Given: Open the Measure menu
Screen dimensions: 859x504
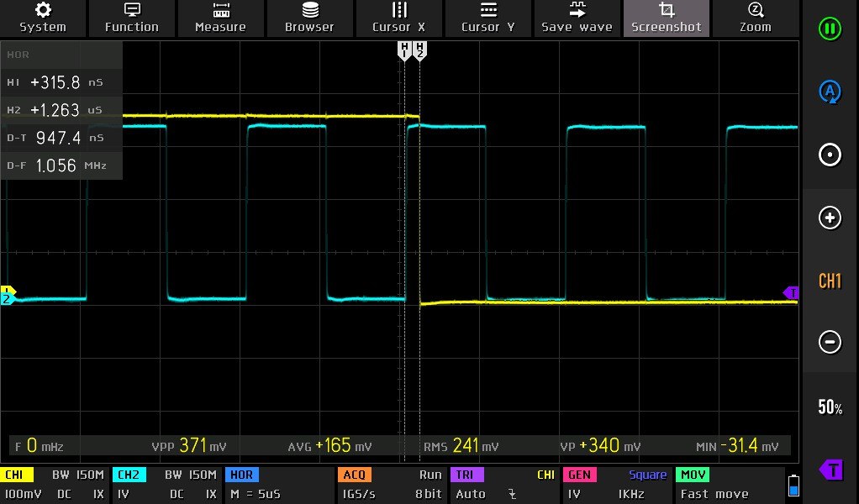Looking at the screenshot, I should [221, 18].
